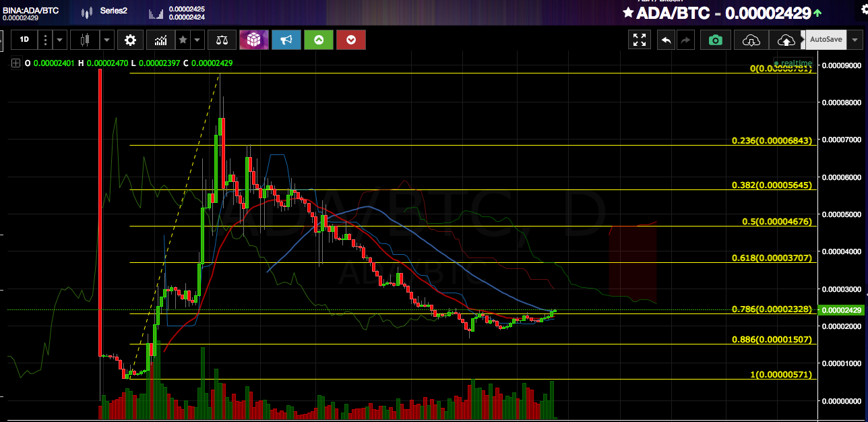Select the candlestick chart style icon

point(84,40)
